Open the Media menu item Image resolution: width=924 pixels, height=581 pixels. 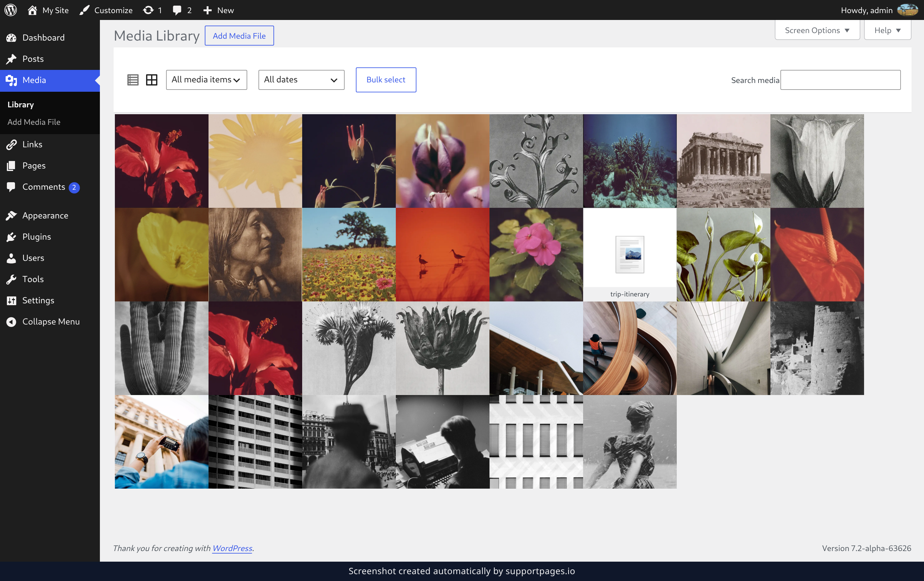click(x=50, y=80)
